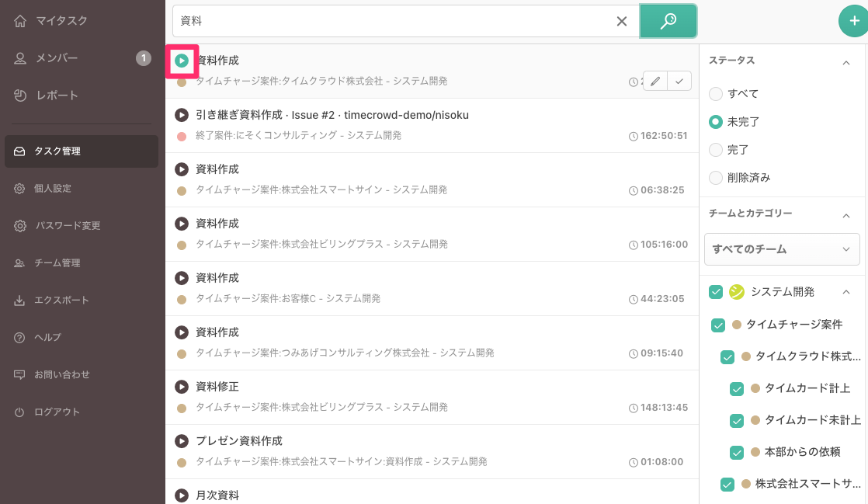Screen dimensions: 868x504
Task: Open 個人設定 from the sidebar menu
Action: click(x=48, y=189)
